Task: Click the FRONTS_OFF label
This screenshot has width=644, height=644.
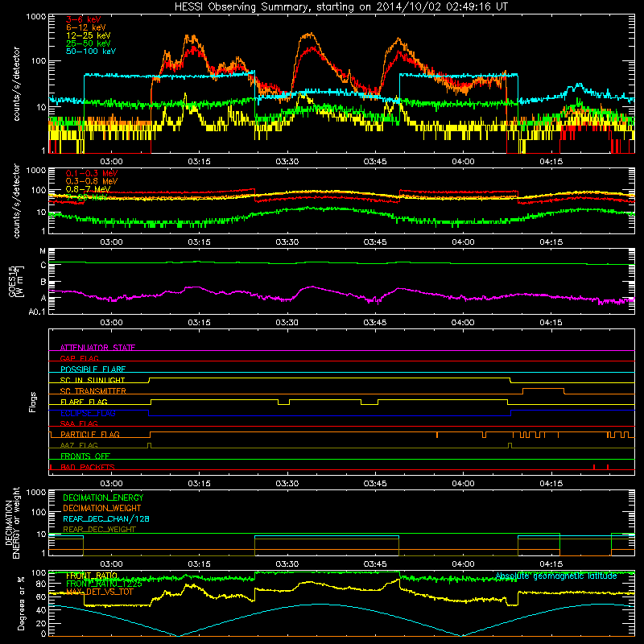Action: (x=85, y=456)
